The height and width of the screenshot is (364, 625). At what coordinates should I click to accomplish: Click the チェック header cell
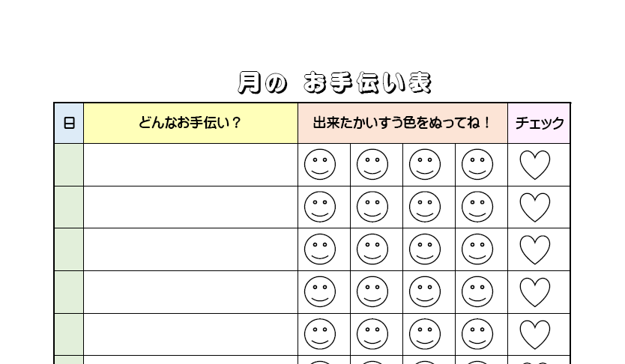click(539, 124)
